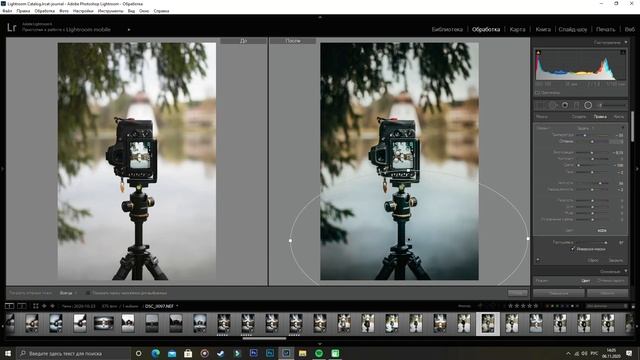Switch to the Карта module

[518, 29]
